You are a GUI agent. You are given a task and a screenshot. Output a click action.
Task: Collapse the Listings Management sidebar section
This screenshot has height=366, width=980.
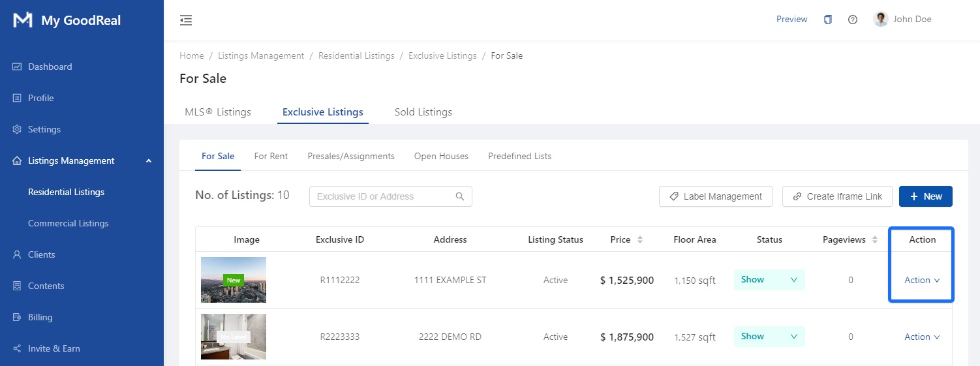(x=148, y=160)
